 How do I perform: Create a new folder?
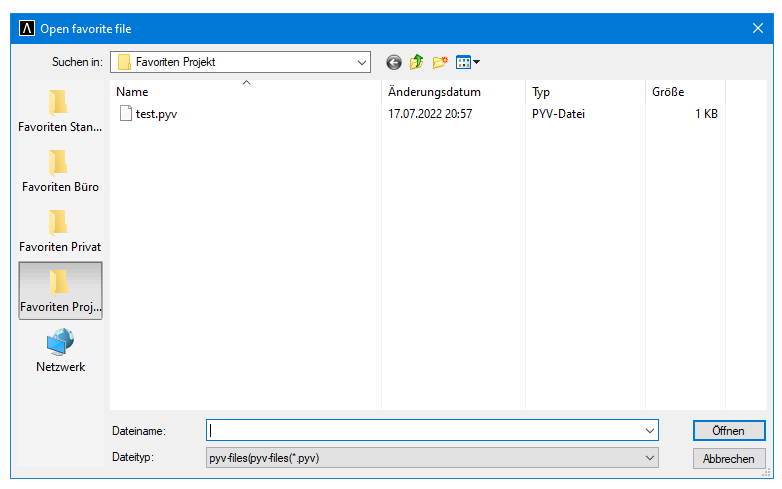pos(440,62)
